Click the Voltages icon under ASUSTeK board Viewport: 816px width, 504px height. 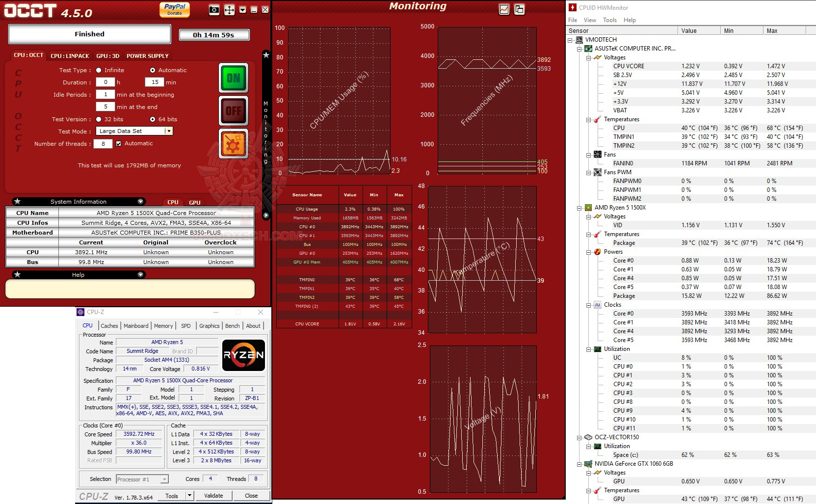(x=597, y=57)
